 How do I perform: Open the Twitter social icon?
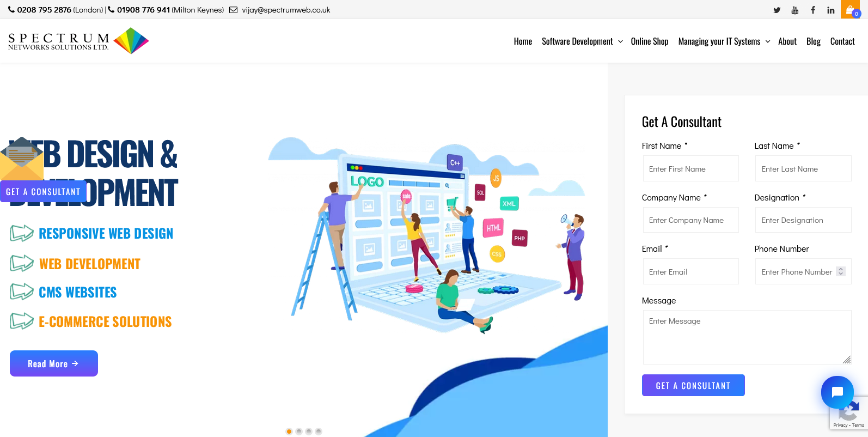[777, 10]
